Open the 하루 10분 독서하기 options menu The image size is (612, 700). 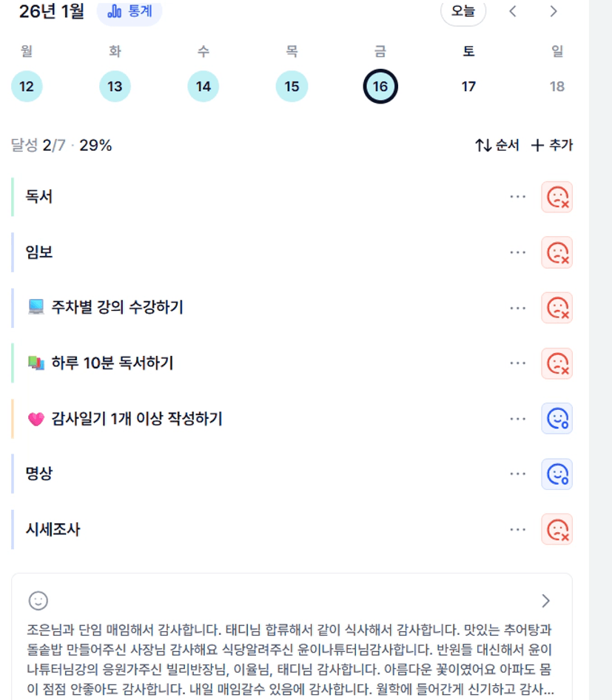point(518,363)
